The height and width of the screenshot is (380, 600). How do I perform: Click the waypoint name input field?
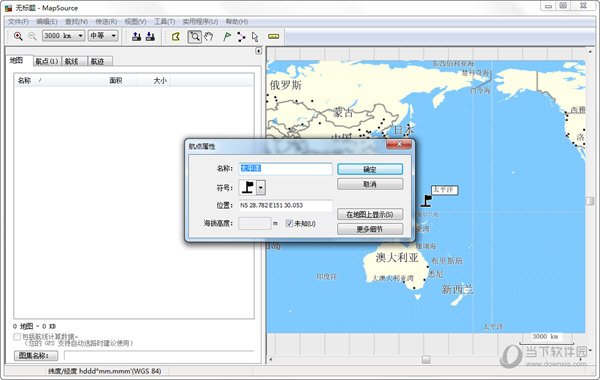point(285,168)
